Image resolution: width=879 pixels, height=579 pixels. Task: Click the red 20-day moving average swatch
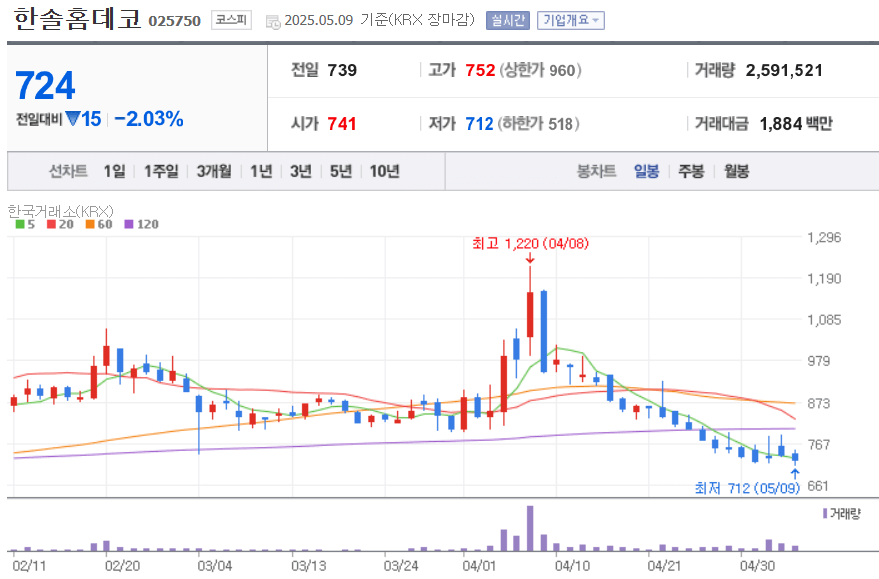click(51, 224)
